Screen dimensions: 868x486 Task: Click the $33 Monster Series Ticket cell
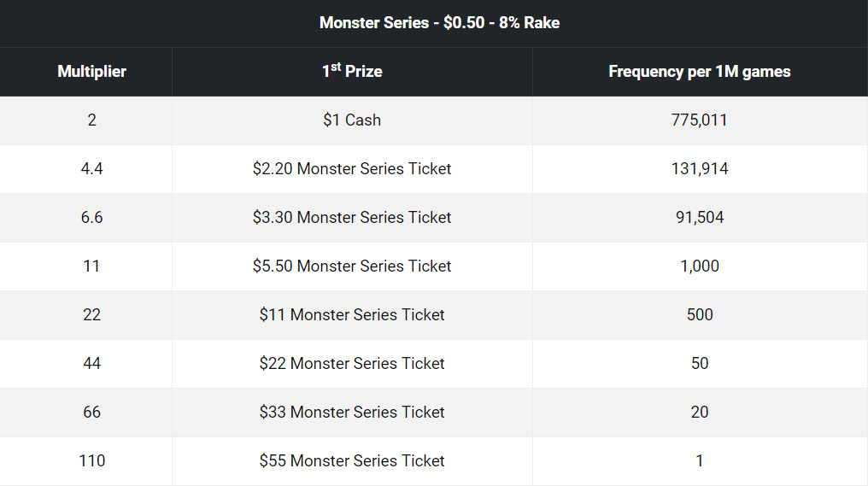(x=352, y=413)
